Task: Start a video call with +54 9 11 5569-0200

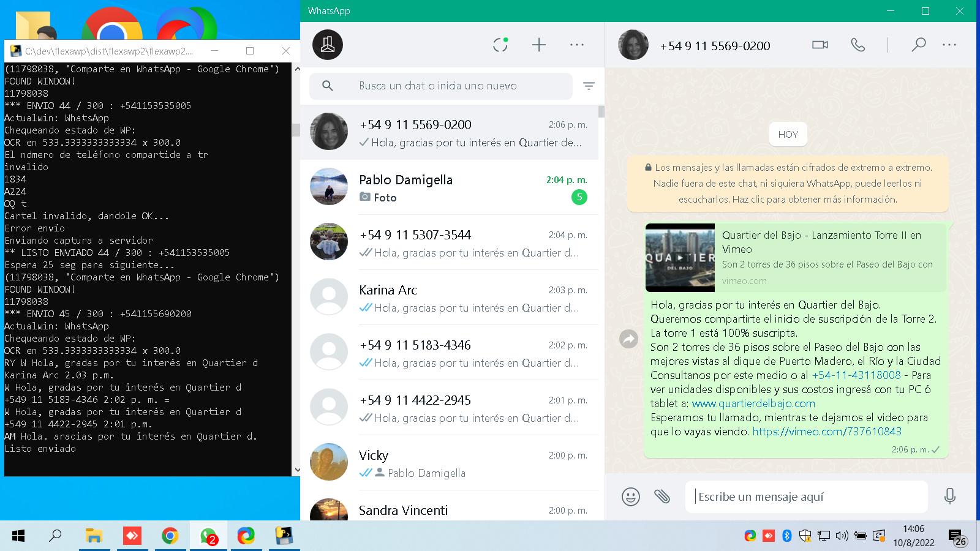Action: pyautogui.click(x=820, y=45)
